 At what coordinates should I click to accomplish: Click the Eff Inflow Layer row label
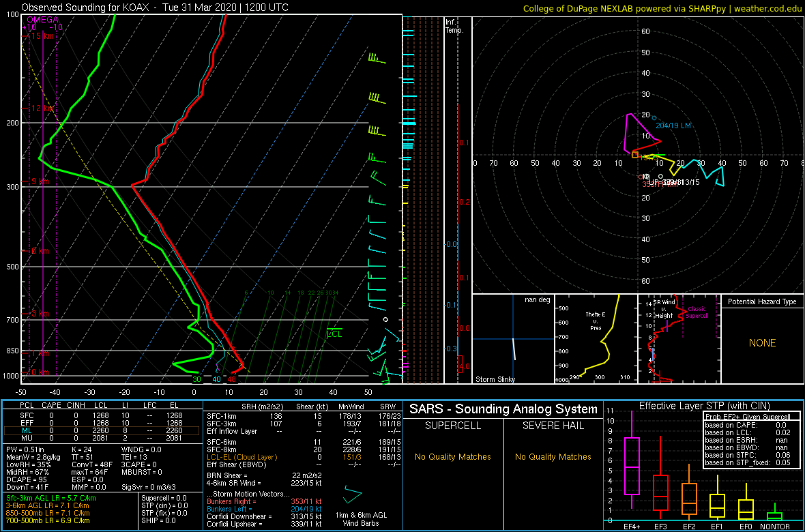(x=233, y=431)
